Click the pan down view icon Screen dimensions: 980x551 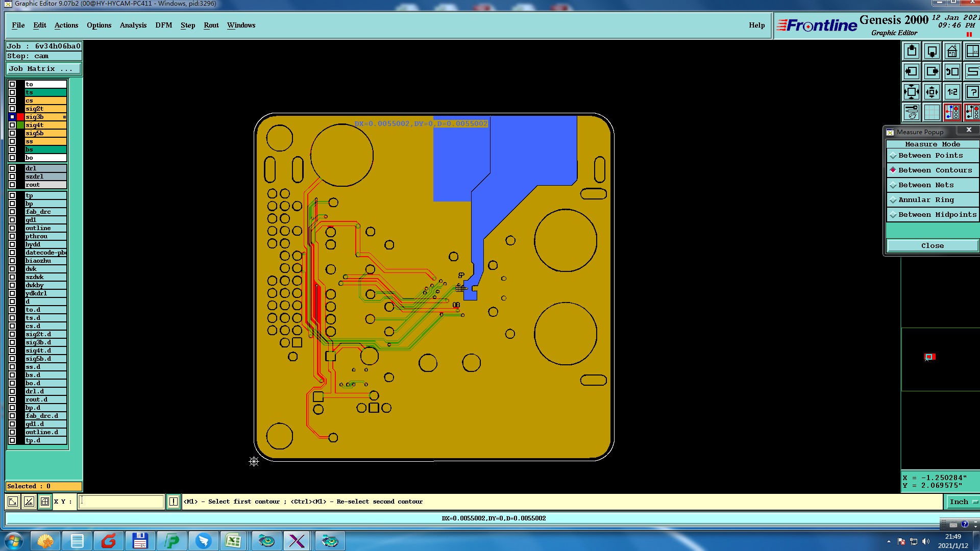pos(932,51)
